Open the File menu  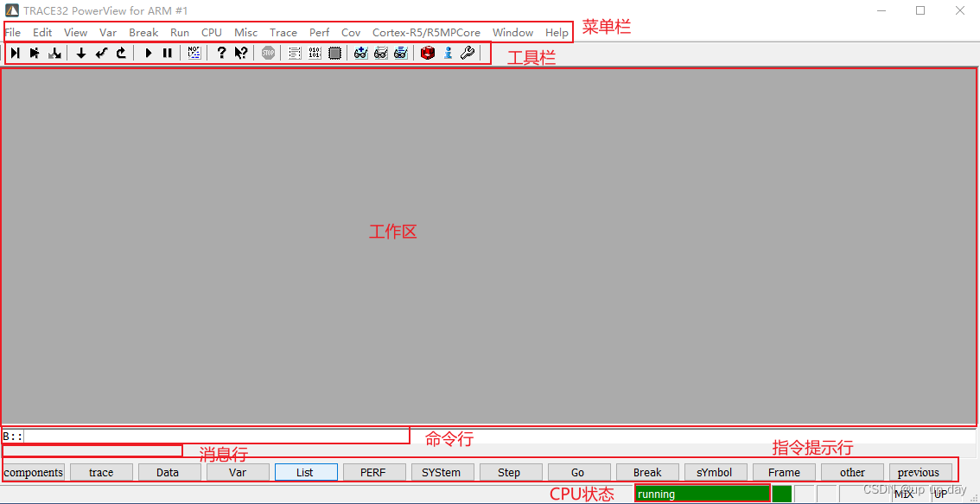click(12, 33)
